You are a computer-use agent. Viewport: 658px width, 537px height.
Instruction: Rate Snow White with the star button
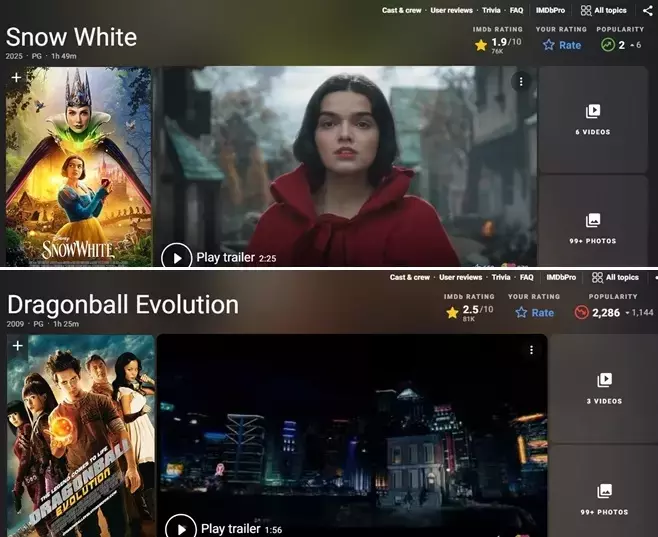pos(561,45)
